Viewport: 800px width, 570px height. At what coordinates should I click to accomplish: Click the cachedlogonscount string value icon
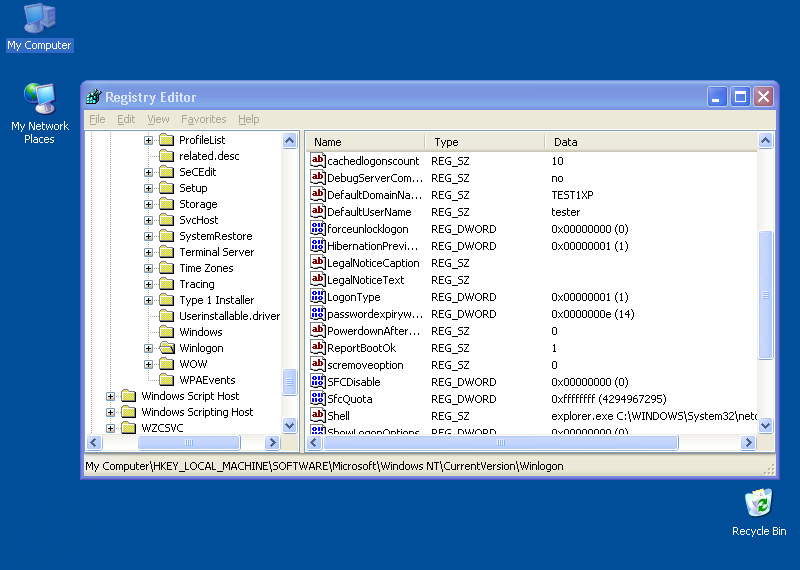(318, 160)
